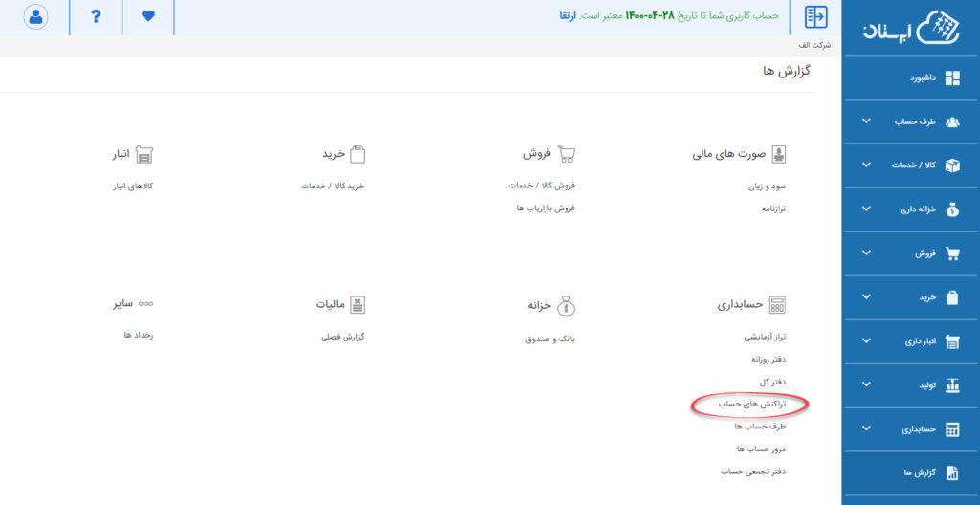Click the طرف حساب people icon
Screen dimensions: 980x505
952,121
